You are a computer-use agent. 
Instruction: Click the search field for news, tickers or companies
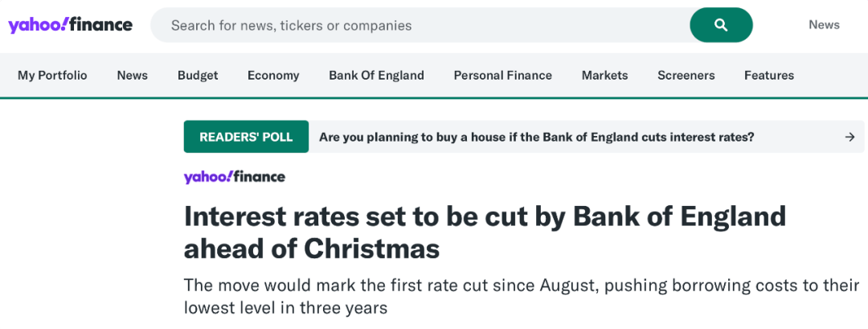418,26
